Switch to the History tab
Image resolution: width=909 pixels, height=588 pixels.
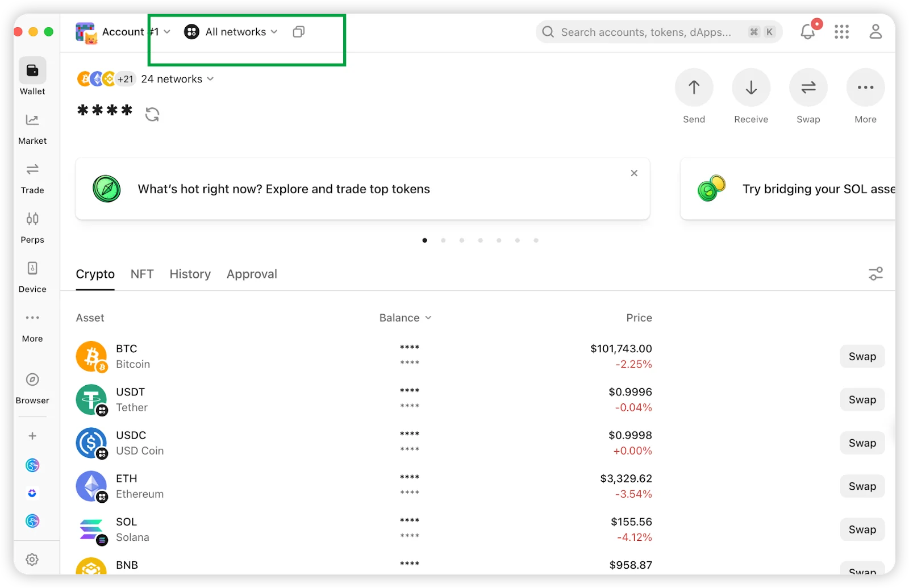tap(190, 274)
